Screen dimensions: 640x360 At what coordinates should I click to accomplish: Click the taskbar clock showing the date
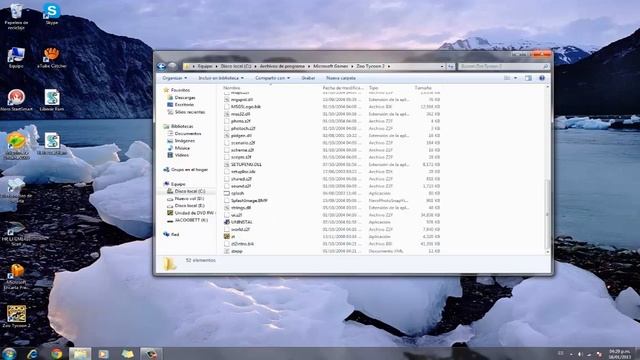coord(620,354)
